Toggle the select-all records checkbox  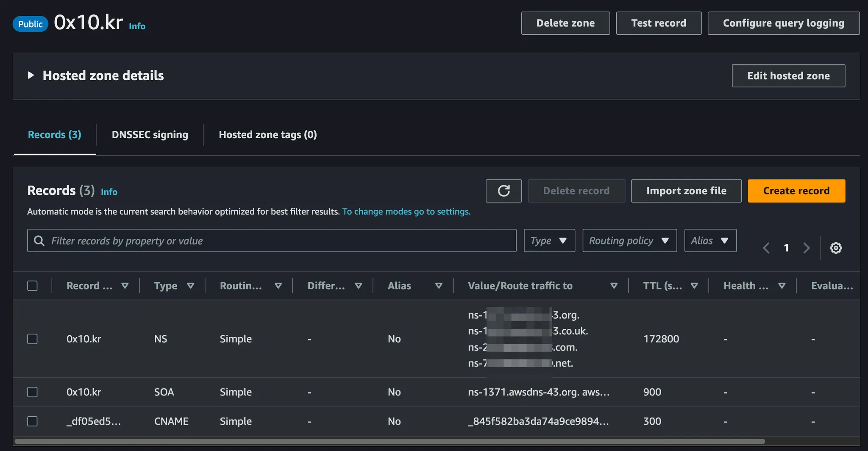(32, 286)
